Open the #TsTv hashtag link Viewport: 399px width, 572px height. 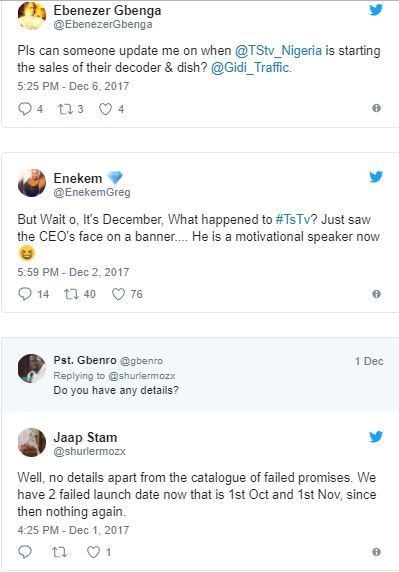(293, 219)
